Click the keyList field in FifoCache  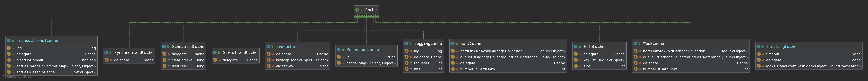tap(589, 60)
